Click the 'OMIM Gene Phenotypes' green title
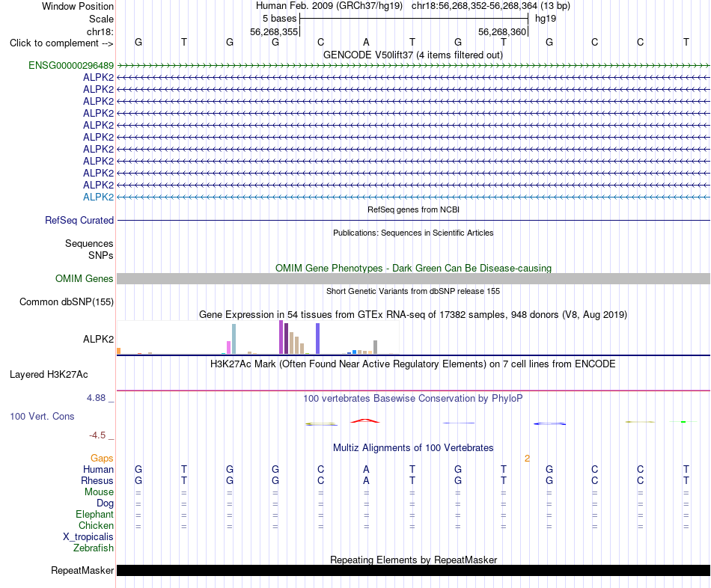 tap(413, 268)
